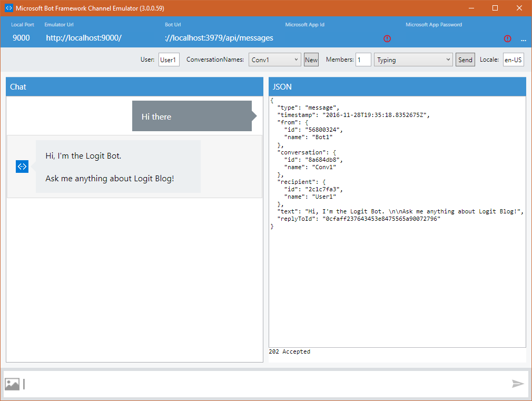
Task: Open the ConversationNames dropdown
Action: pyautogui.click(x=275, y=60)
